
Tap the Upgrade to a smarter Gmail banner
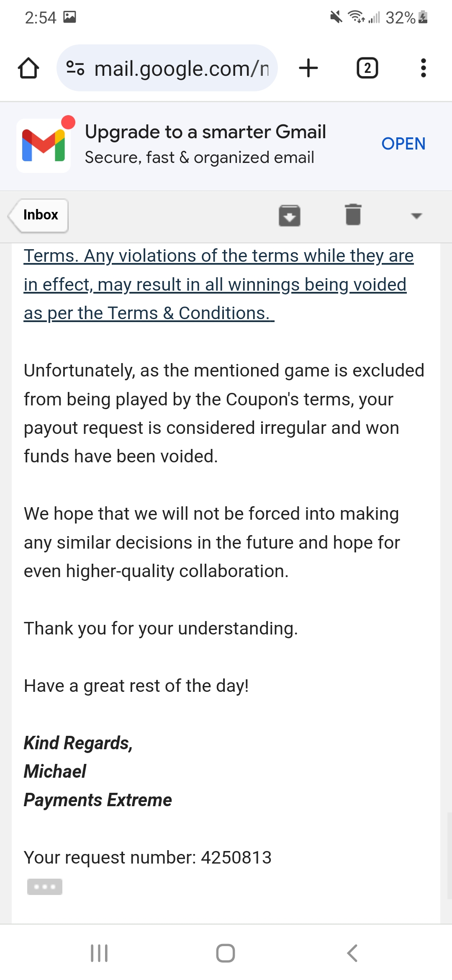click(x=226, y=146)
